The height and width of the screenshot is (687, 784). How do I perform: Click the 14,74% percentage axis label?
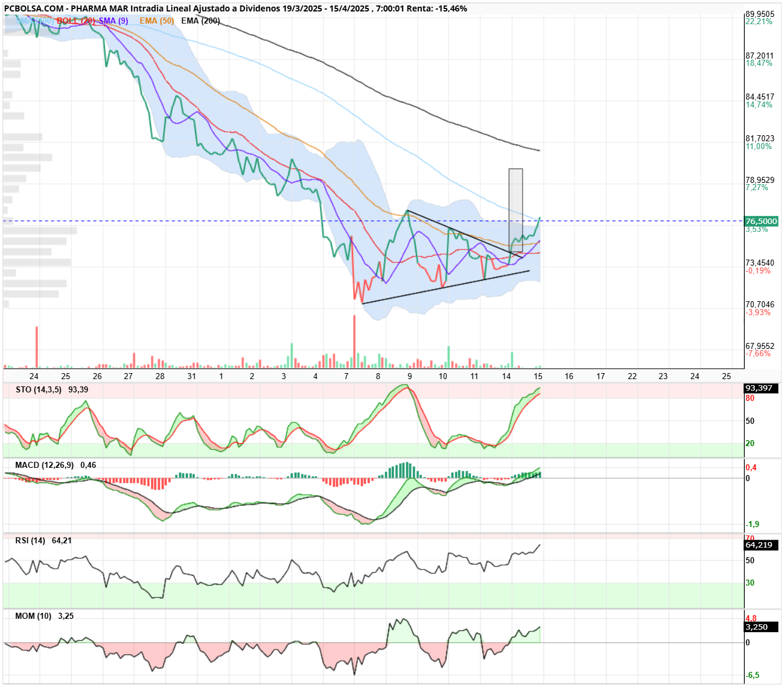click(759, 104)
